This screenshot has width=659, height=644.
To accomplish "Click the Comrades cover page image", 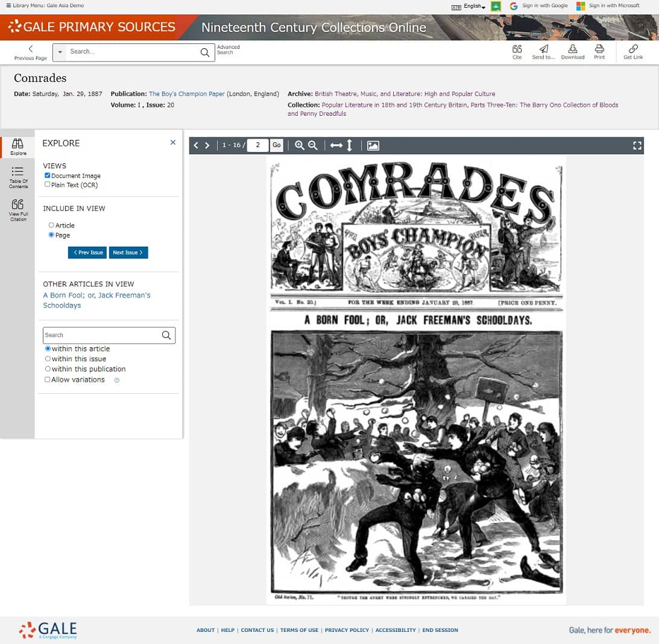I will [x=416, y=380].
